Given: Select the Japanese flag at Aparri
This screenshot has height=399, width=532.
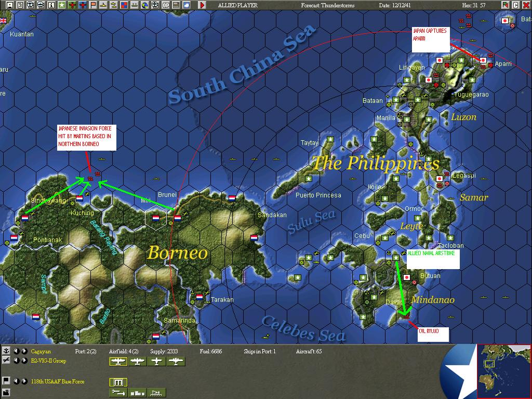Looking at the screenshot, I should pyautogui.click(x=483, y=60).
